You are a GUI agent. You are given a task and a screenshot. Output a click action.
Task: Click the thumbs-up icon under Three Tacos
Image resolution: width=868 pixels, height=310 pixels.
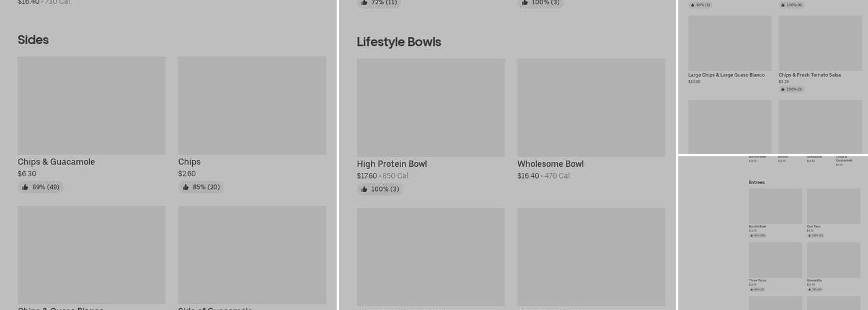(x=751, y=290)
